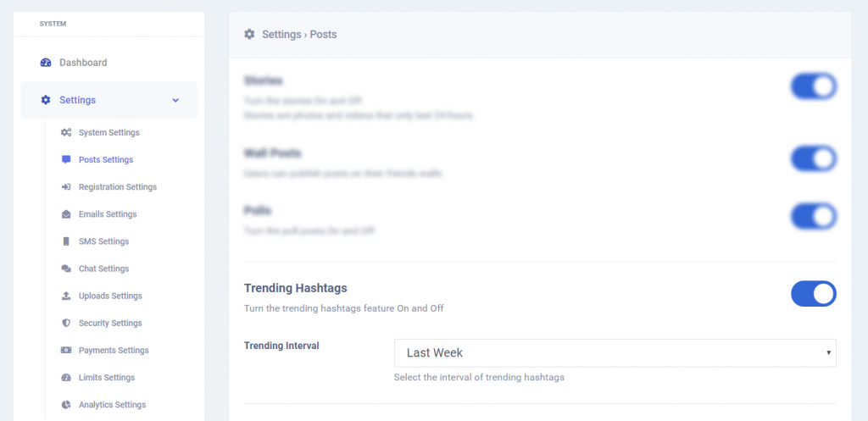The width and height of the screenshot is (868, 421).
Task: Click the System Settings cogs icon
Action: tap(66, 133)
